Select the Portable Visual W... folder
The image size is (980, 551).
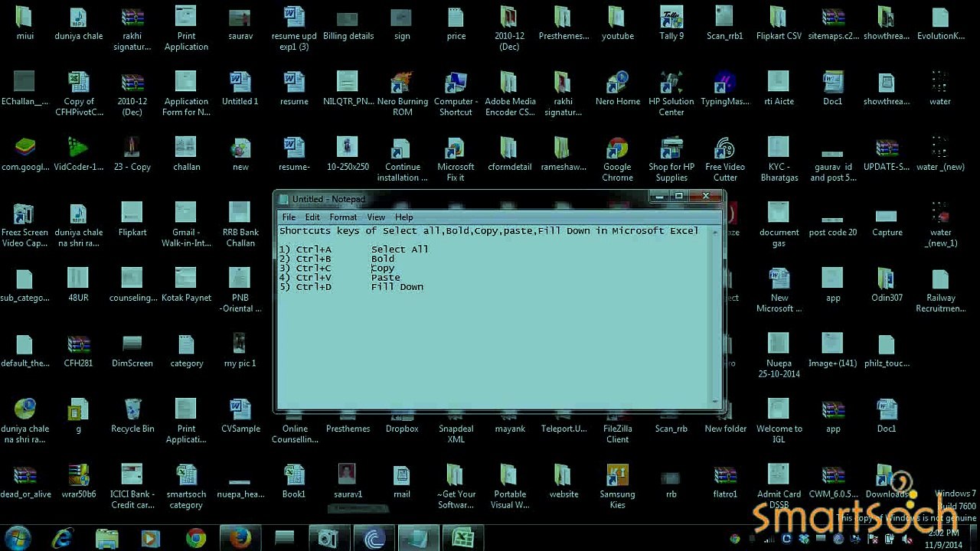(510, 487)
